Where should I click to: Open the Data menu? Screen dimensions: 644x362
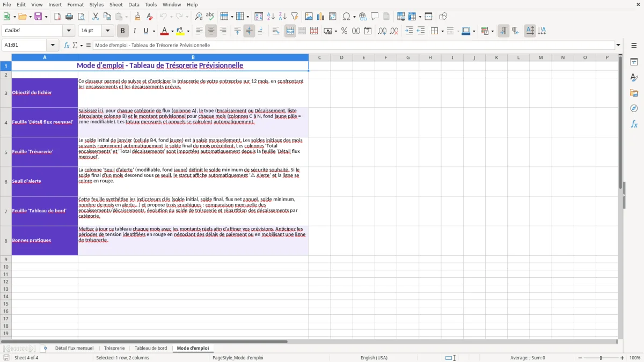[x=134, y=4]
